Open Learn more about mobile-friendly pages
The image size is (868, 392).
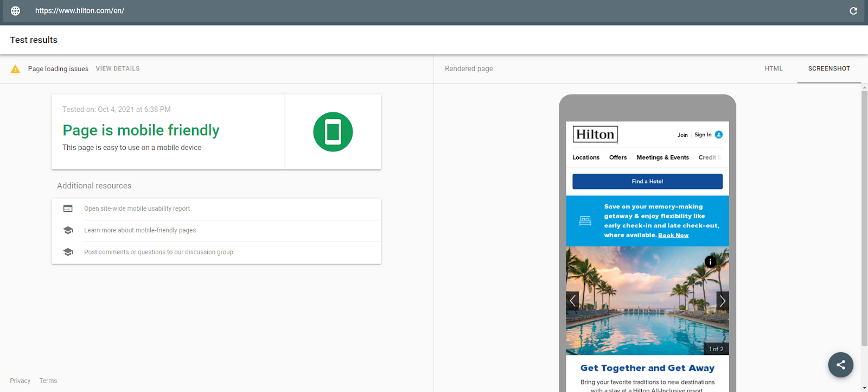[x=140, y=230]
